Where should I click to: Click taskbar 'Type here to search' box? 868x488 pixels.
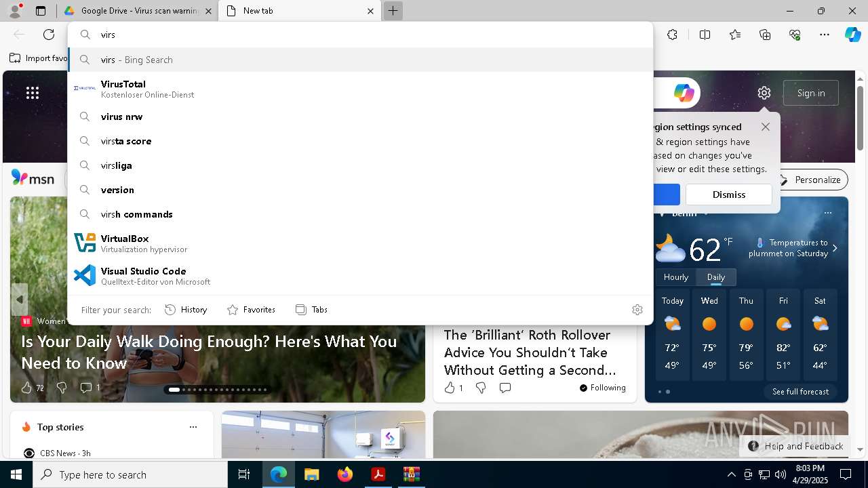(130, 474)
